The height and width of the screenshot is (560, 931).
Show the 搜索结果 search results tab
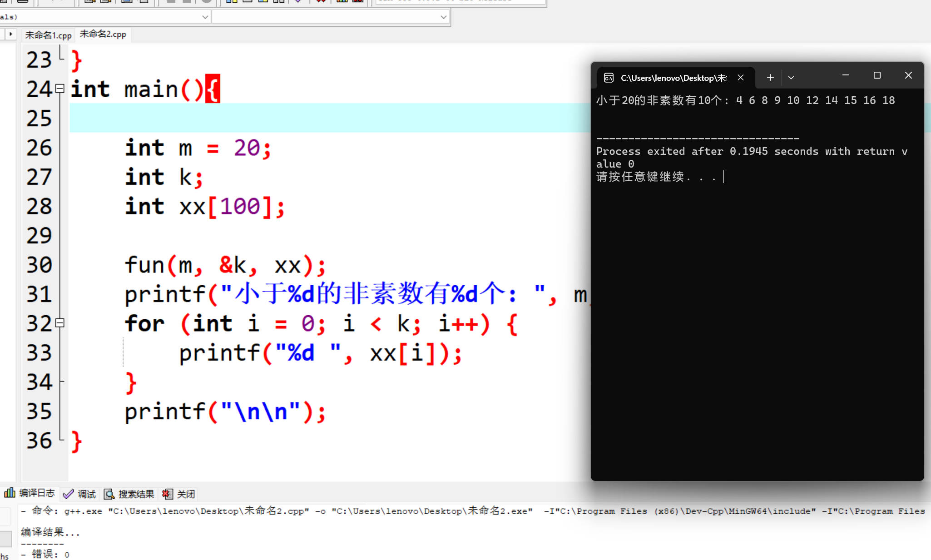point(129,494)
